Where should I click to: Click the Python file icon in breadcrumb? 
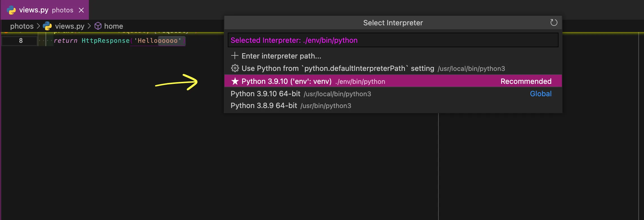47,26
